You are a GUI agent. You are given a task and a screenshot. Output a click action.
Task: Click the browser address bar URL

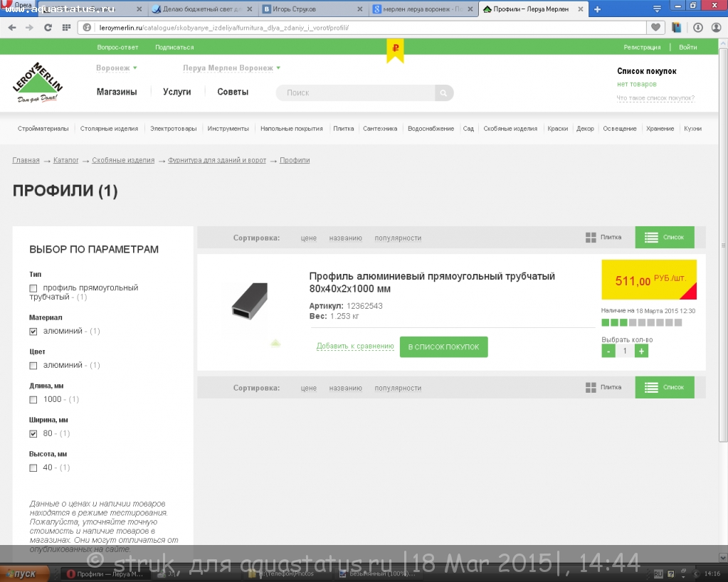click(x=223, y=28)
